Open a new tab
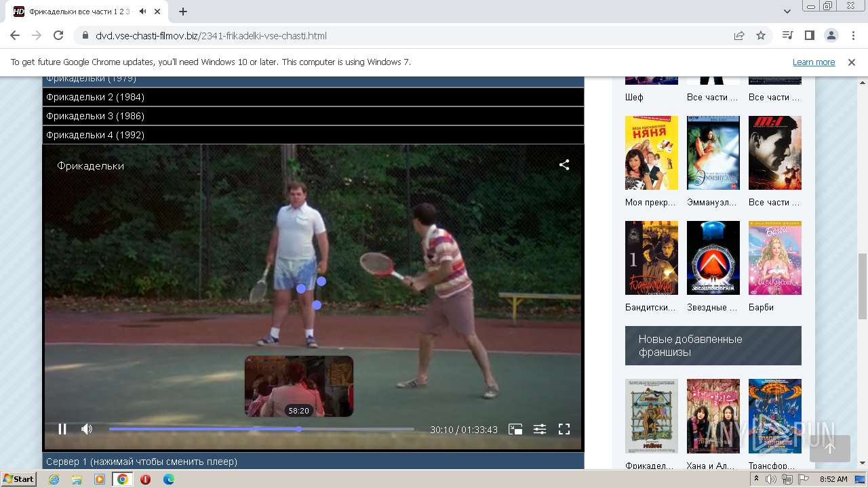Viewport: 868px width, 488px height. 183,12
